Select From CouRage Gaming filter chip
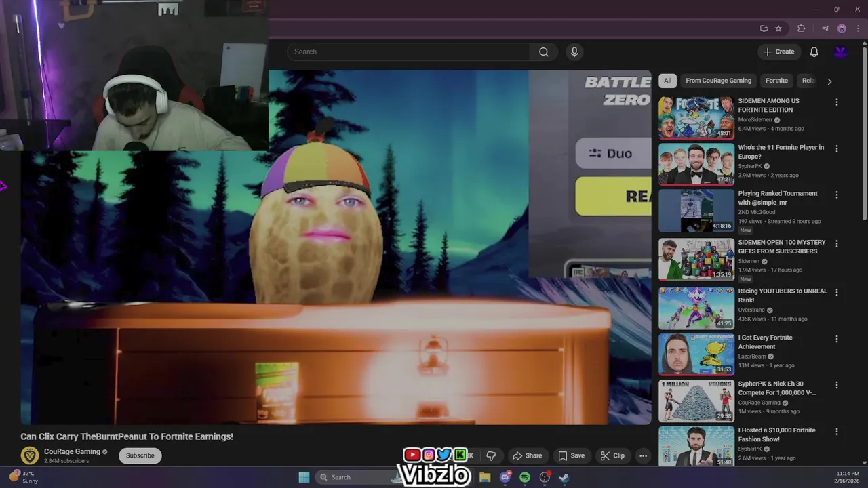 pos(718,81)
